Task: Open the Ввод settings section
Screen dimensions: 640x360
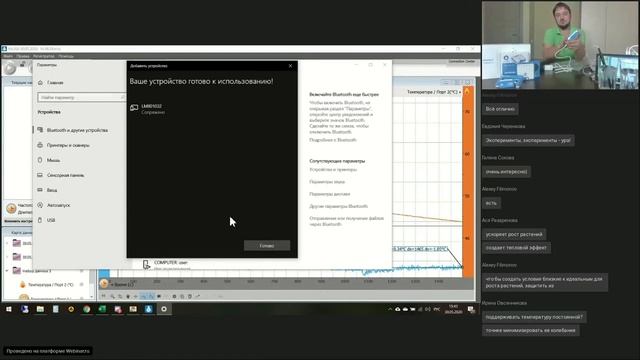Action: coord(47,190)
